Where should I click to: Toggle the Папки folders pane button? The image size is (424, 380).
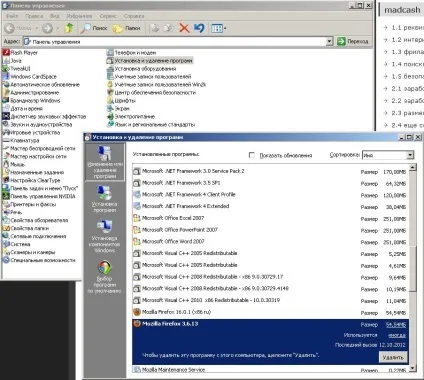(x=127, y=28)
